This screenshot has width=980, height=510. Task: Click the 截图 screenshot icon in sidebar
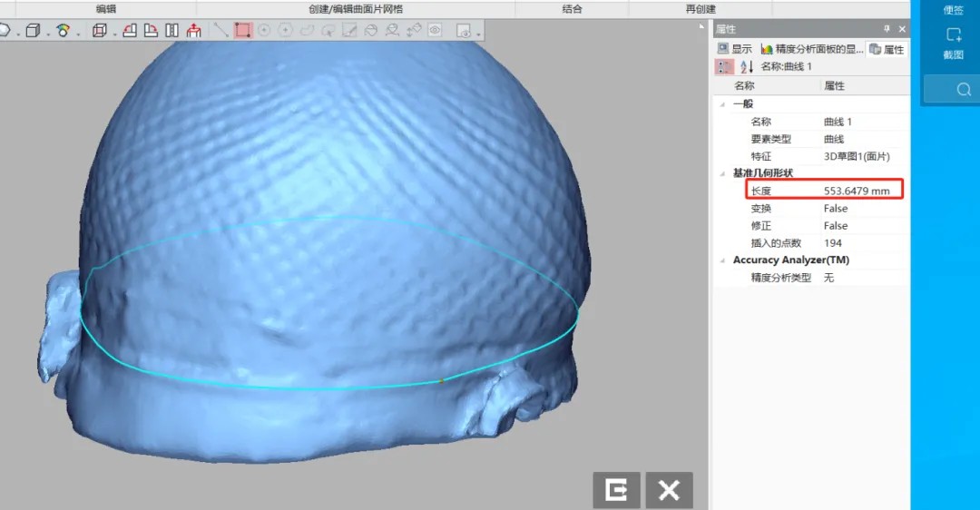point(953,44)
